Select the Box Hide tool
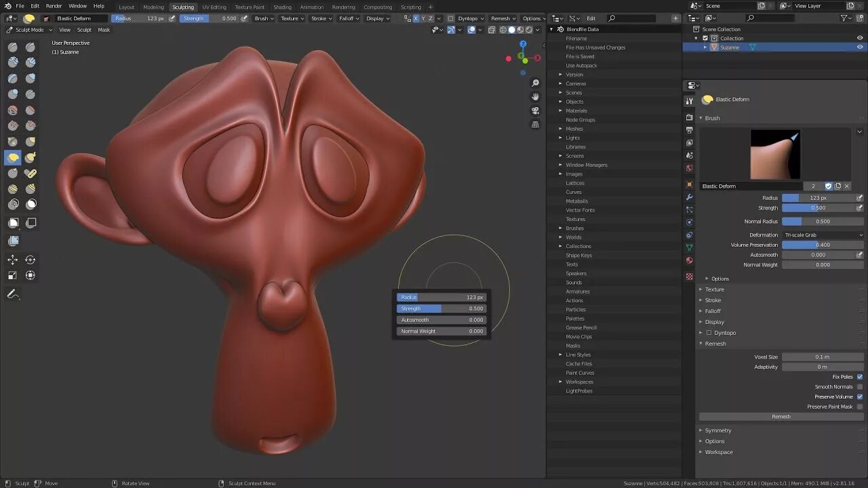The image size is (868, 488). coord(31,223)
